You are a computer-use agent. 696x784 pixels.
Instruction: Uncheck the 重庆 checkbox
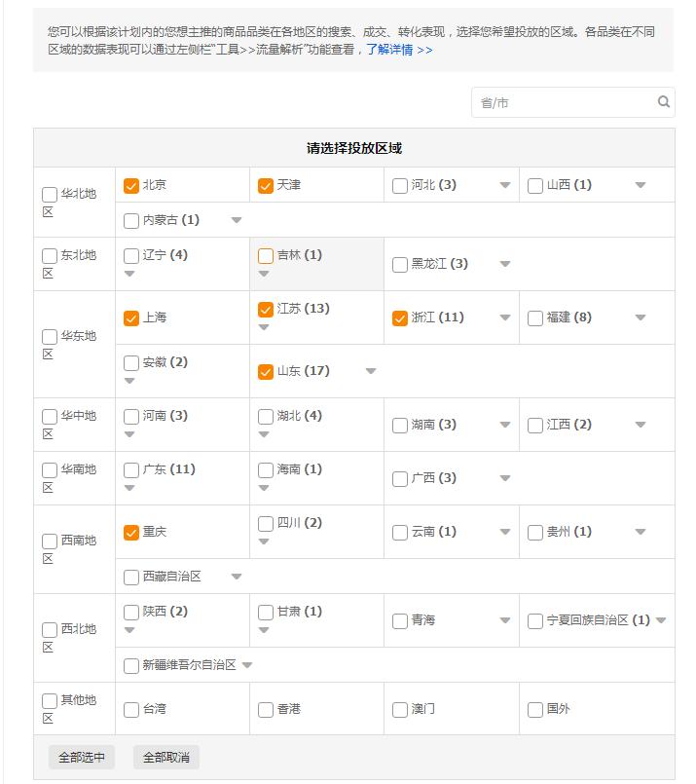130,532
